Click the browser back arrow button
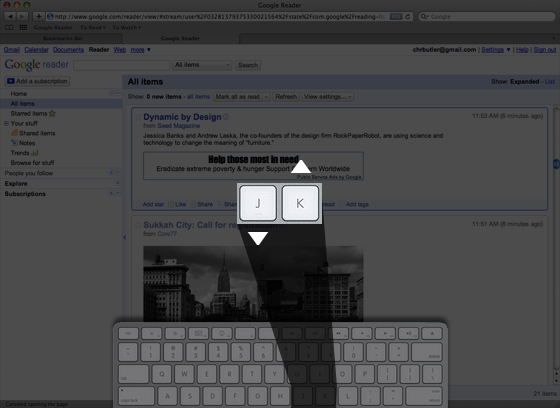Screen dimensions: 560x408 tap(10, 16)
